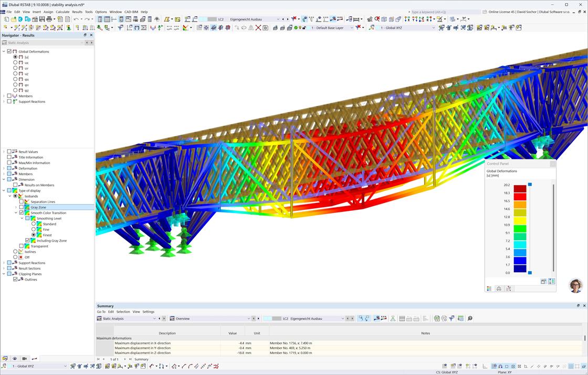This screenshot has width=588, height=375.
Task: Open the New Model icon in the toolbar
Action: click(x=5, y=19)
